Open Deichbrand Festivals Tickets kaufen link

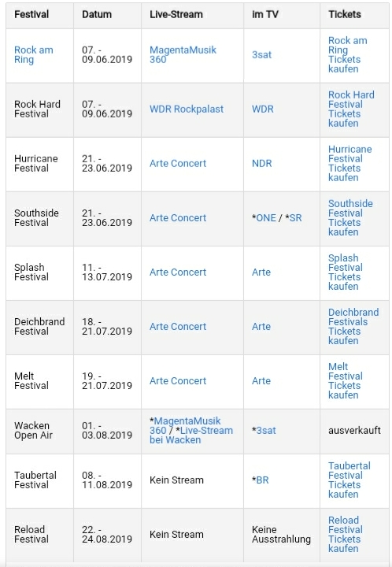click(353, 327)
